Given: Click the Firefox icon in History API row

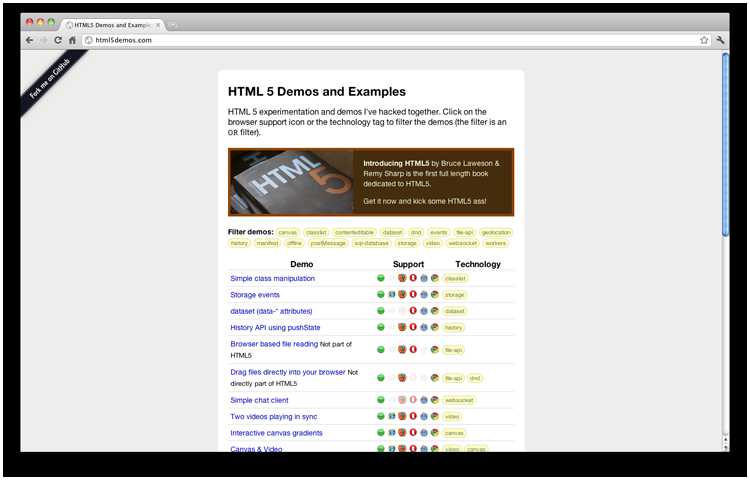Looking at the screenshot, I should [402, 327].
